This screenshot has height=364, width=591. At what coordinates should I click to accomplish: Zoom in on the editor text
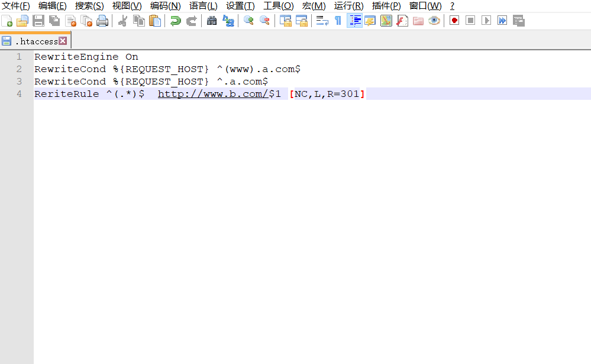(x=248, y=21)
